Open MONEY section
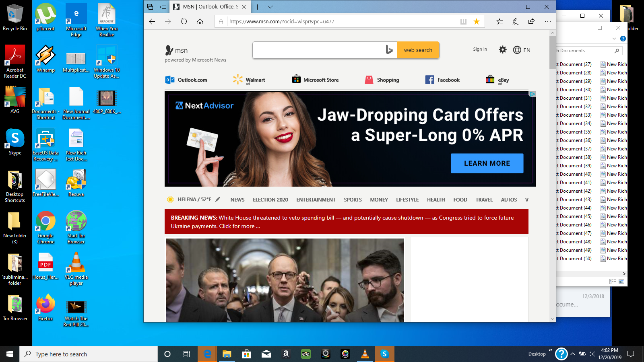 click(379, 200)
